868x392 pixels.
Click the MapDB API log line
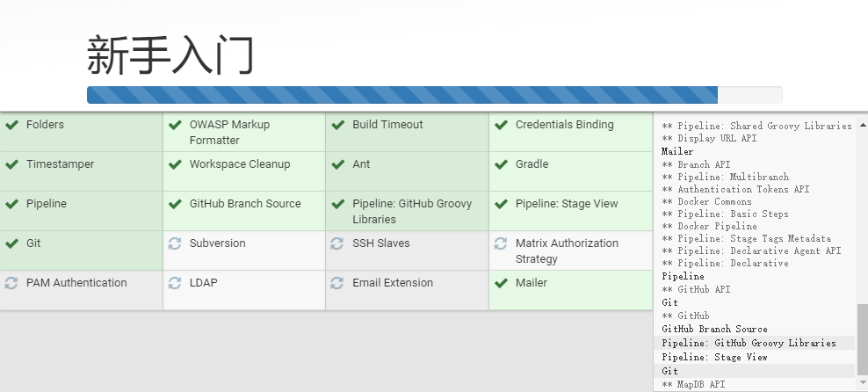(694, 384)
